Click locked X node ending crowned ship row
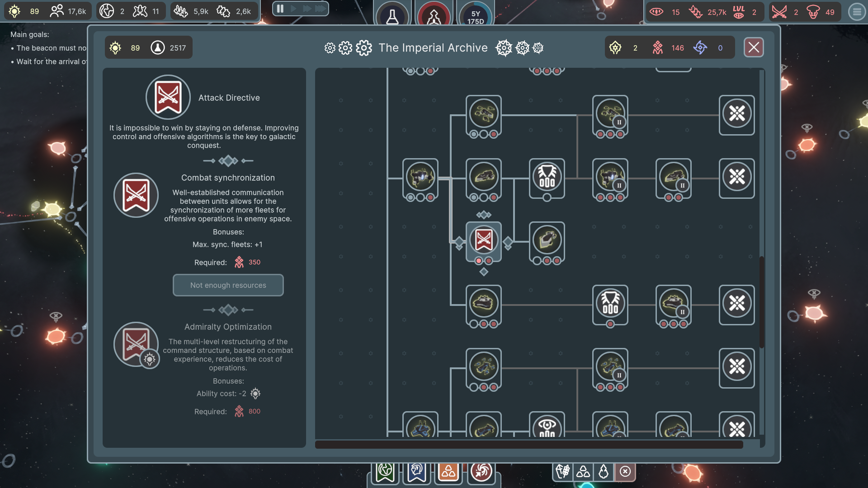The image size is (868, 488). point(737,305)
